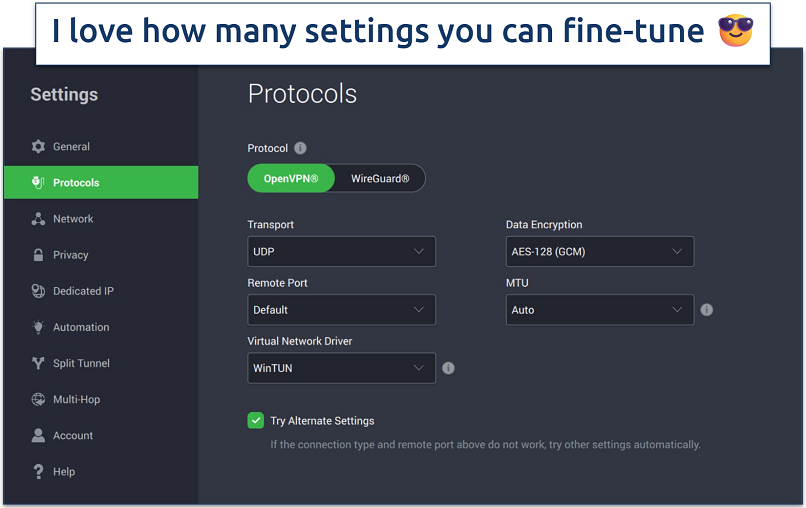Click the Network nodes icon
806x508 pixels.
tap(38, 219)
